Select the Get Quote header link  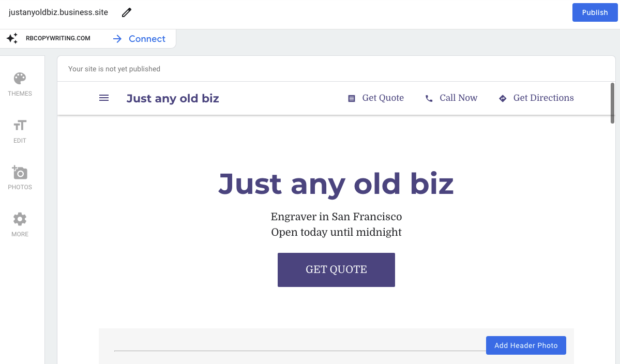click(383, 98)
